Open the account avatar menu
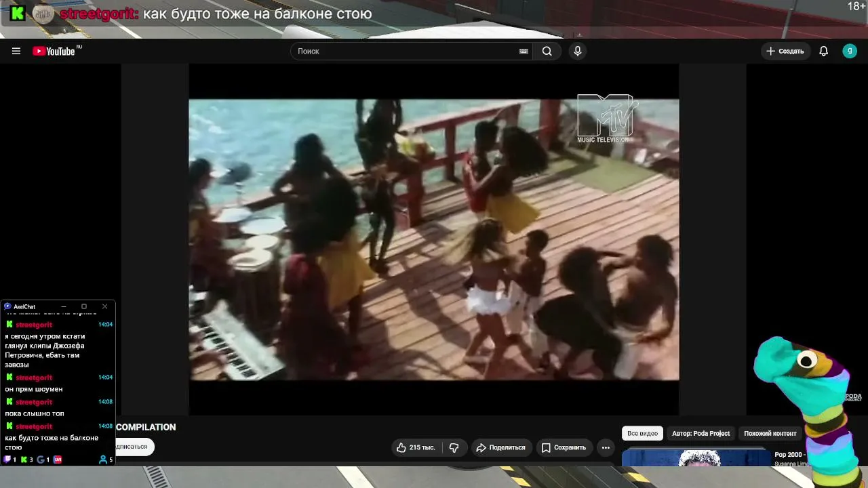Image resolution: width=868 pixels, height=488 pixels. coord(850,51)
